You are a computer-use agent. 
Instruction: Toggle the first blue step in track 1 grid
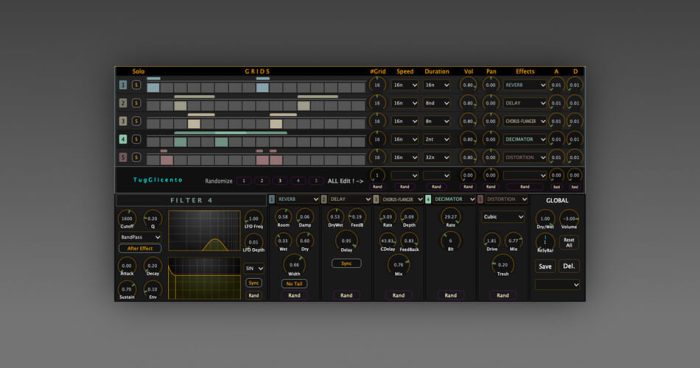(x=153, y=88)
